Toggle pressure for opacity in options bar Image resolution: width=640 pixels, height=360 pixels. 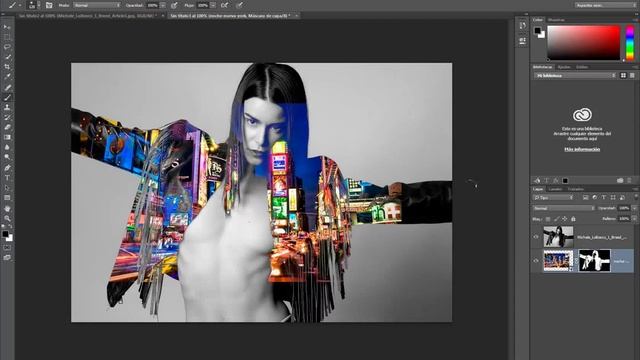174,5
